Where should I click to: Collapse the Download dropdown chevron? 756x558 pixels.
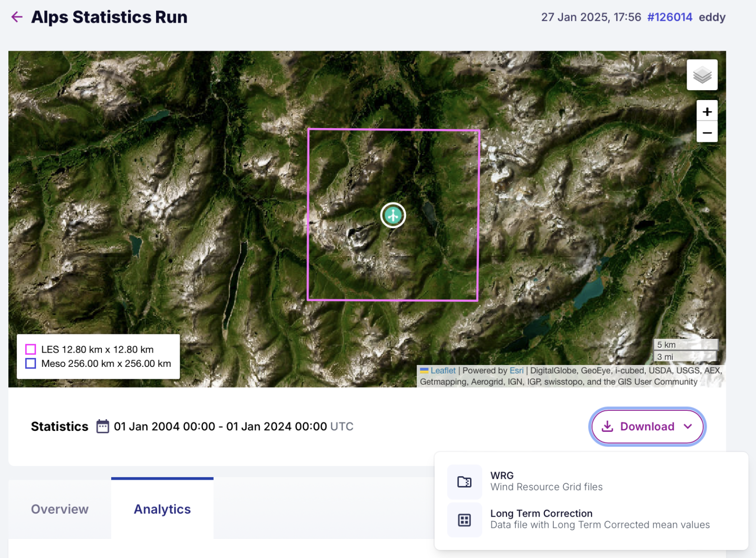(688, 427)
